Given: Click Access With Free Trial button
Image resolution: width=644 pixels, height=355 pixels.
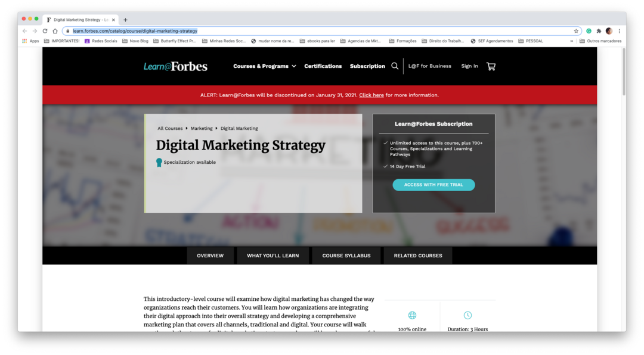Looking at the screenshot, I should (x=434, y=185).
